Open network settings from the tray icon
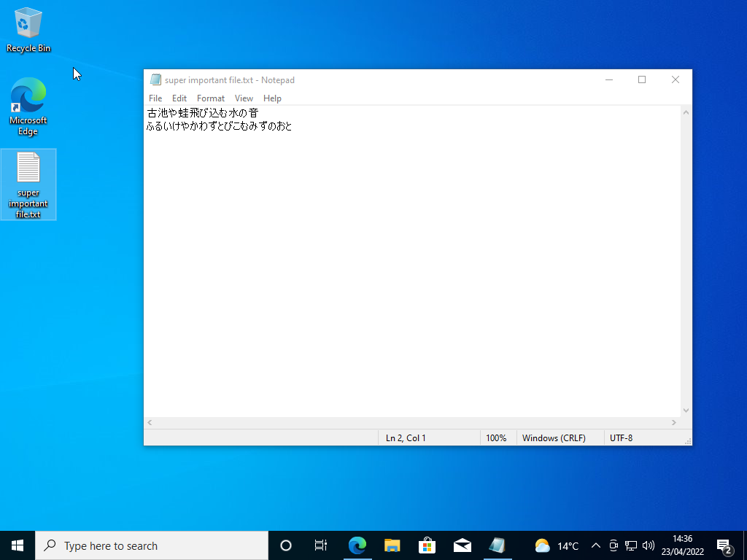 click(630, 545)
